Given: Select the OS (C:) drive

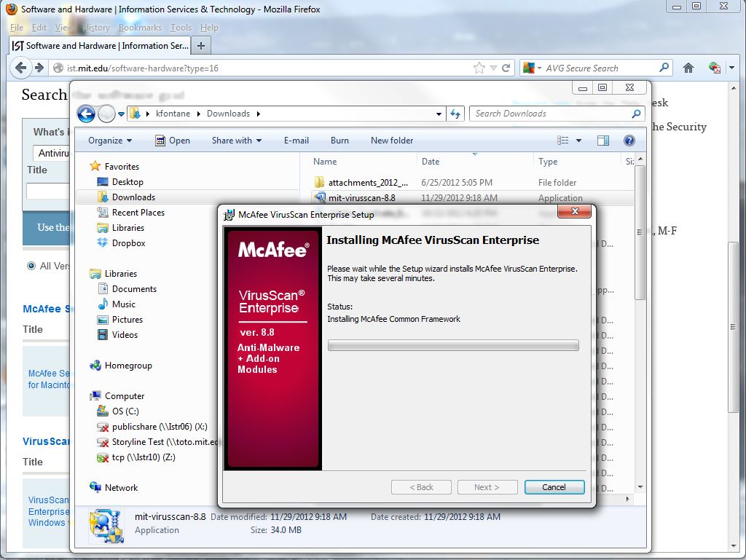Looking at the screenshot, I should [125, 411].
